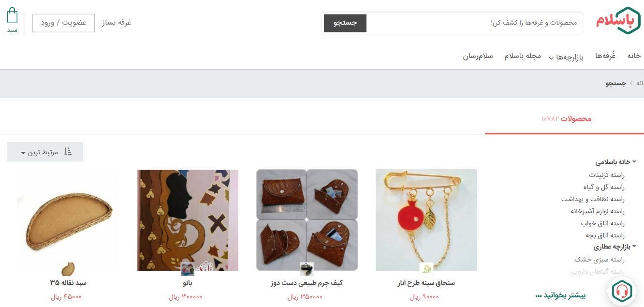Click the sort order icon beside مرتبط ترین
Screen dimensions: 644x307
pos(68,152)
